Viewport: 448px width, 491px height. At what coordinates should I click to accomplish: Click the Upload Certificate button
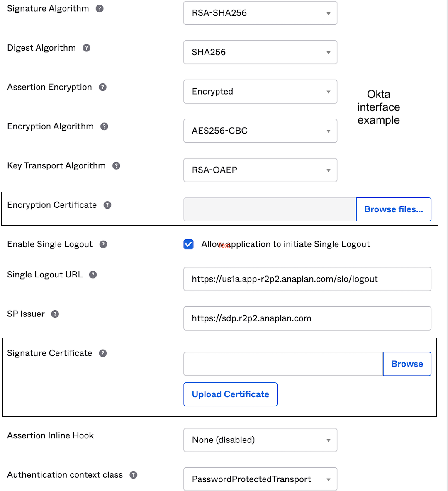(230, 394)
